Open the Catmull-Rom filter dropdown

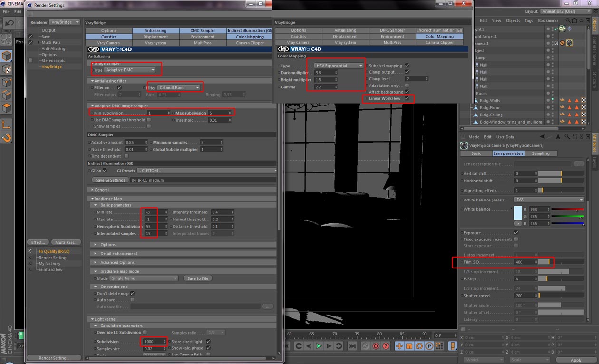pyautogui.click(x=179, y=88)
